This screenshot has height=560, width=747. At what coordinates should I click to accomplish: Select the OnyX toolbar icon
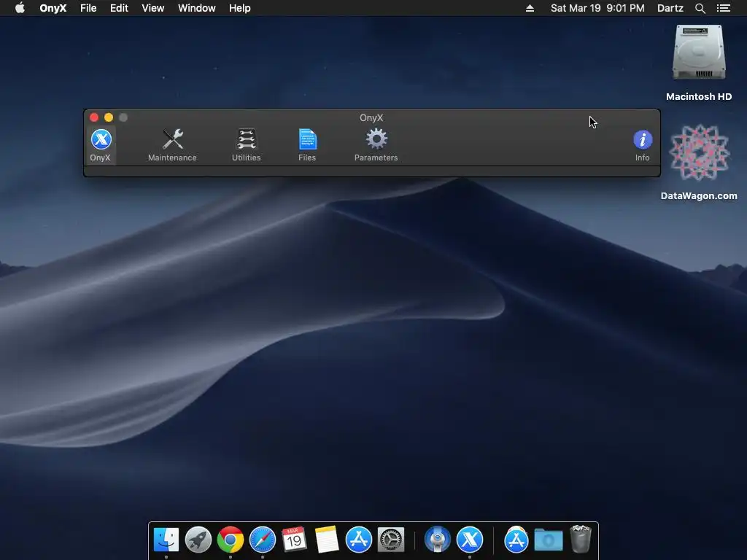(101, 145)
